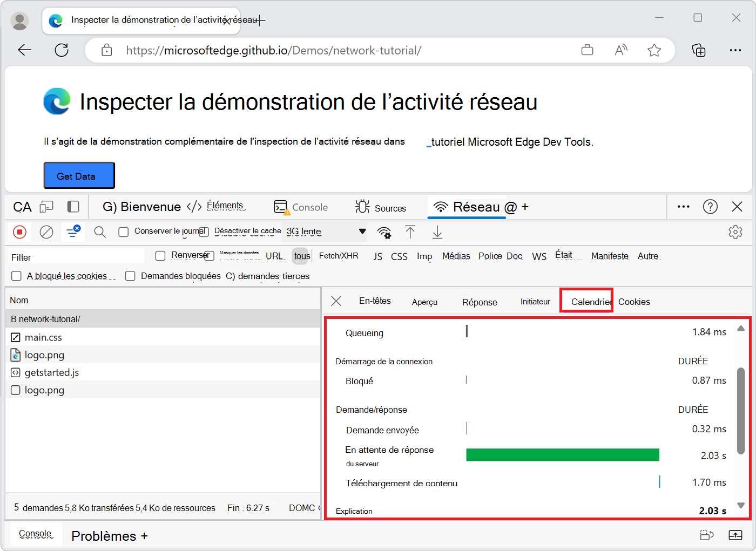Filter requests by JS type
Screen dimensions: 756x551
[x=378, y=256]
